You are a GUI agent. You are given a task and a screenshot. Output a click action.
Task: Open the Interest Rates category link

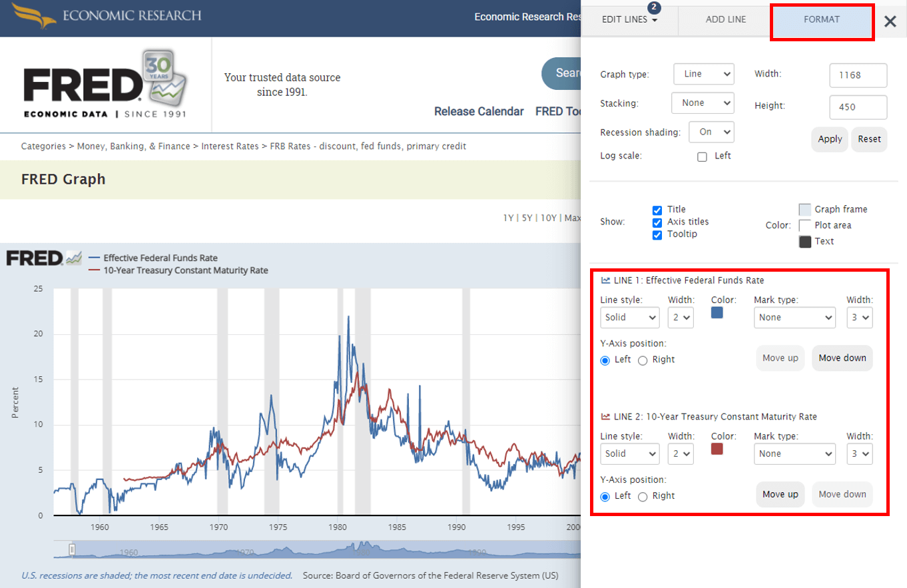[x=230, y=146]
